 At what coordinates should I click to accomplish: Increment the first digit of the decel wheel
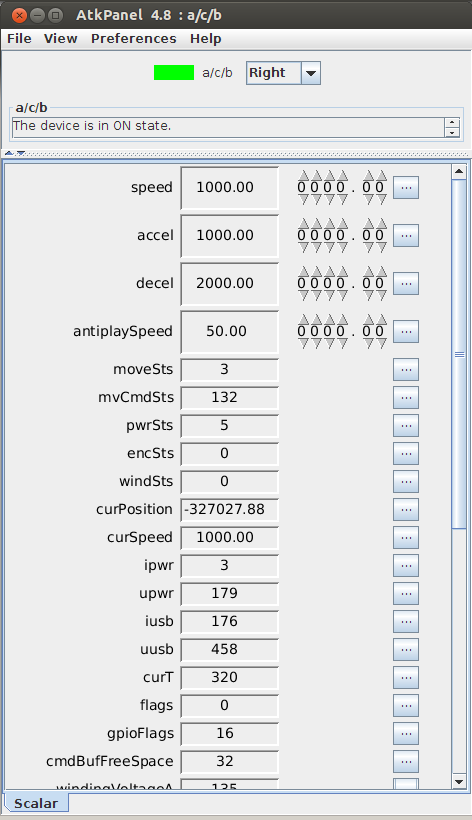click(304, 271)
